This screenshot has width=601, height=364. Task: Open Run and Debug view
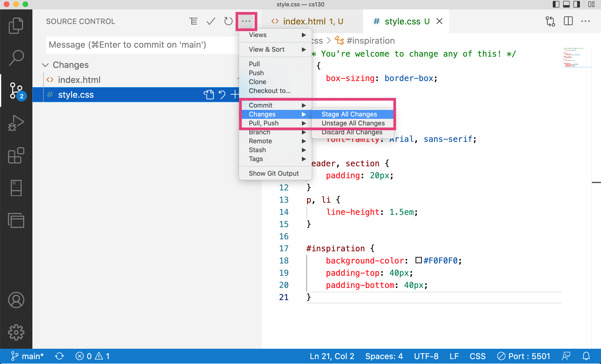16,123
